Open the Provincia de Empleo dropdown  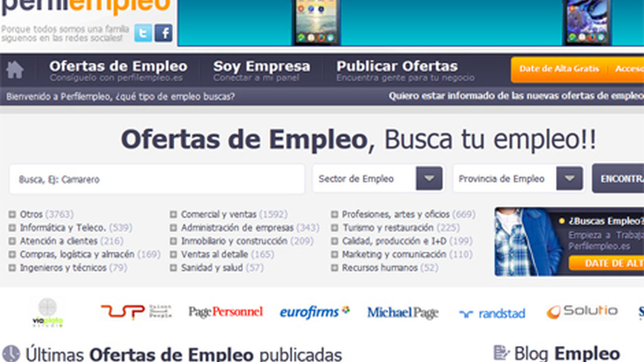tap(518, 178)
